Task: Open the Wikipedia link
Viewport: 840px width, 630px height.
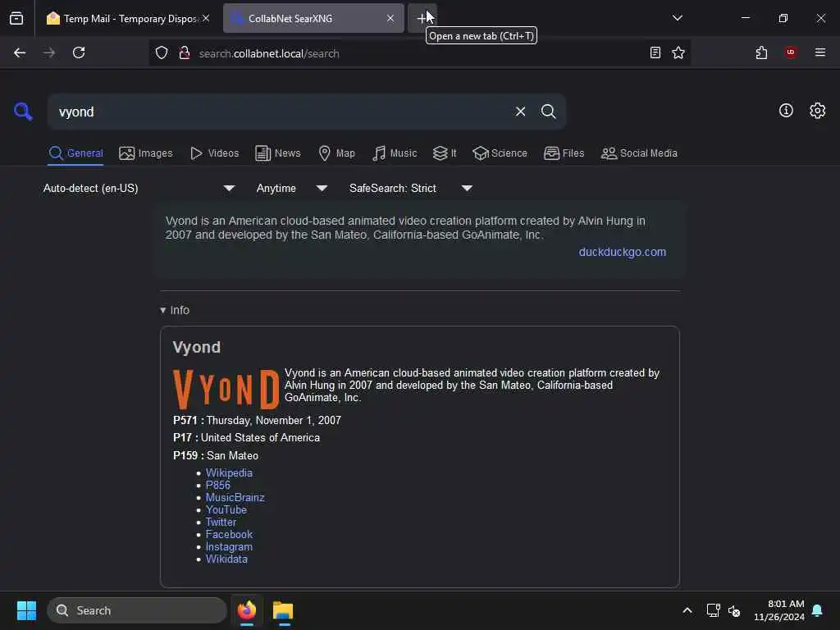Action: pos(229,472)
